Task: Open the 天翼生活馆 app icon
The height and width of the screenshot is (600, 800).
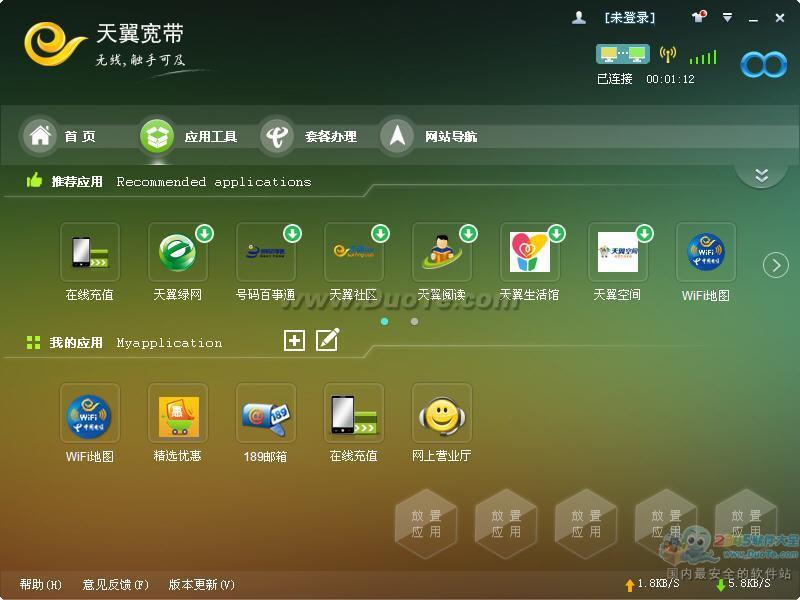Action: 530,252
